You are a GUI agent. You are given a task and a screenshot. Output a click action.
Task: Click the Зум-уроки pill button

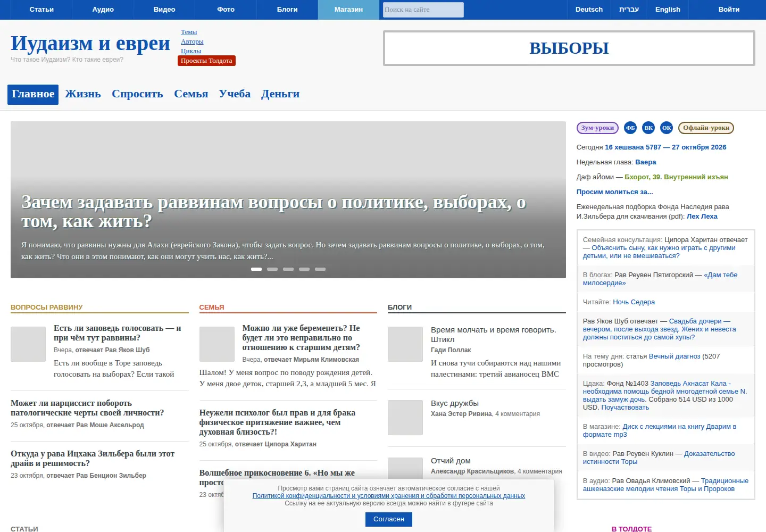597,128
